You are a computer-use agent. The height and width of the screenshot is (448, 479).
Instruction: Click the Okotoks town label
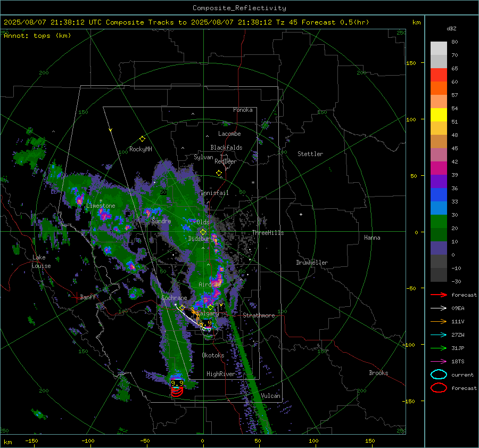(x=213, y=355)
